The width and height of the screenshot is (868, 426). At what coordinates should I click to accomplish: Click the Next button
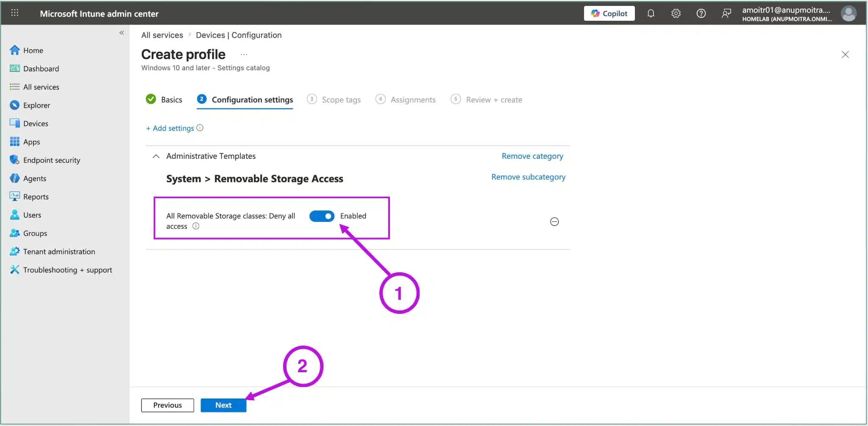(223, 405)
